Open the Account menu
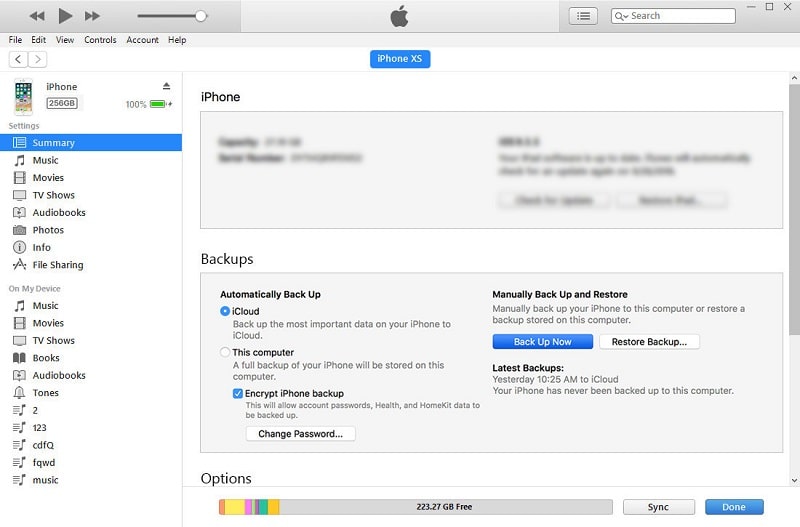 [x=142, y=40]
